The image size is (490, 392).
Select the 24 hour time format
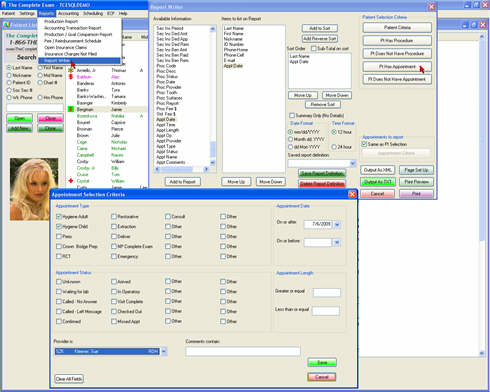[334, 147]
